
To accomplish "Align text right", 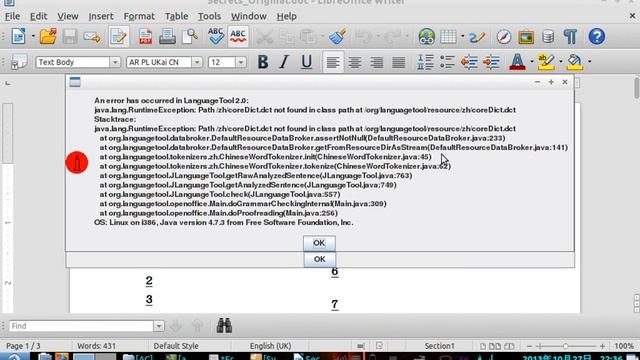I will tap(377, 62).
